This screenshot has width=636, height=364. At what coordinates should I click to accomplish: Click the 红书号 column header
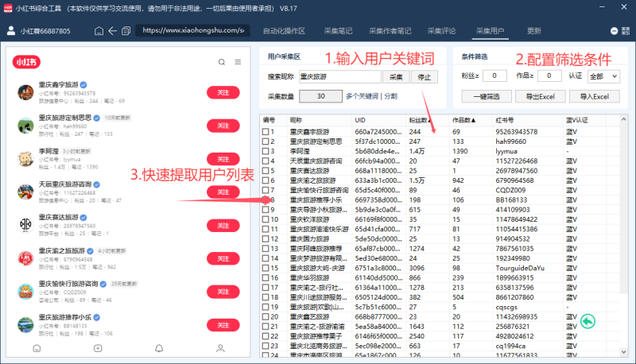pyautogui.click(x=528, y=120)
